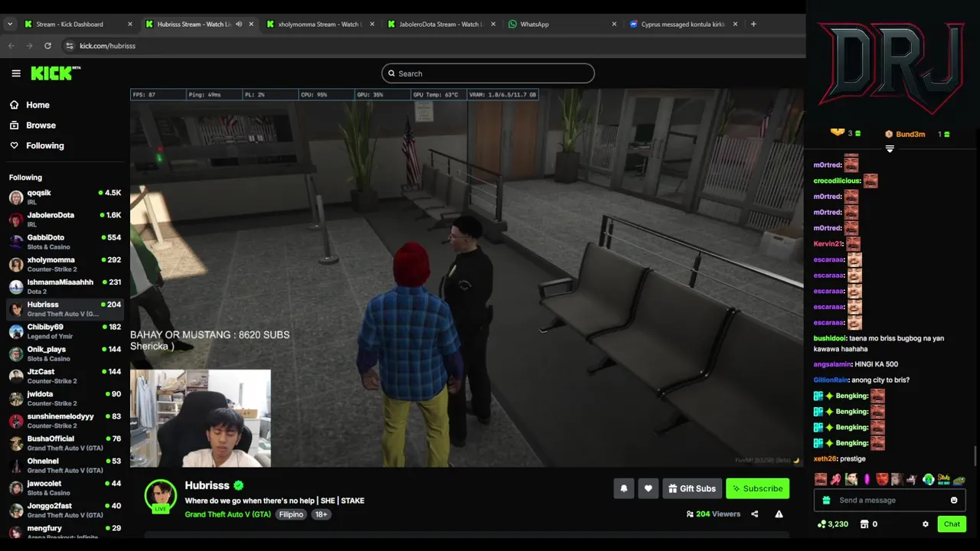Click the streamer webcam overlay
The height and width of the screenshot is (551, 980).
tap(200, 419)
